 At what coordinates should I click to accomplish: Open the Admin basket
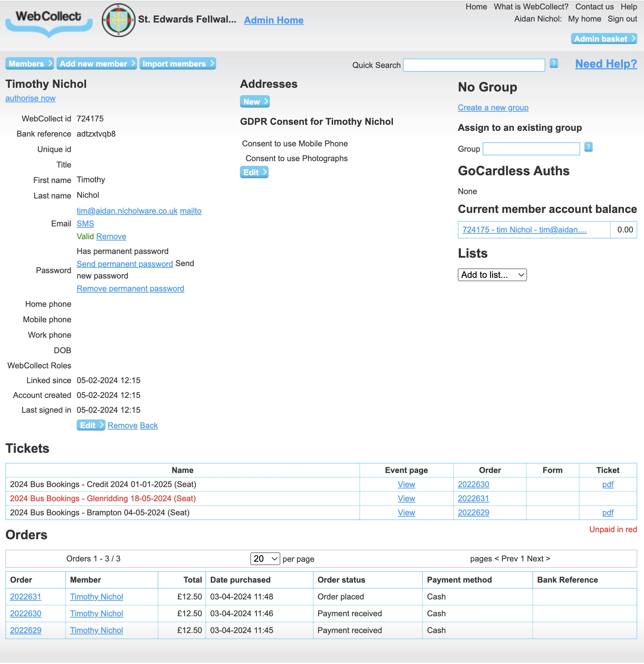pos(603,38)
